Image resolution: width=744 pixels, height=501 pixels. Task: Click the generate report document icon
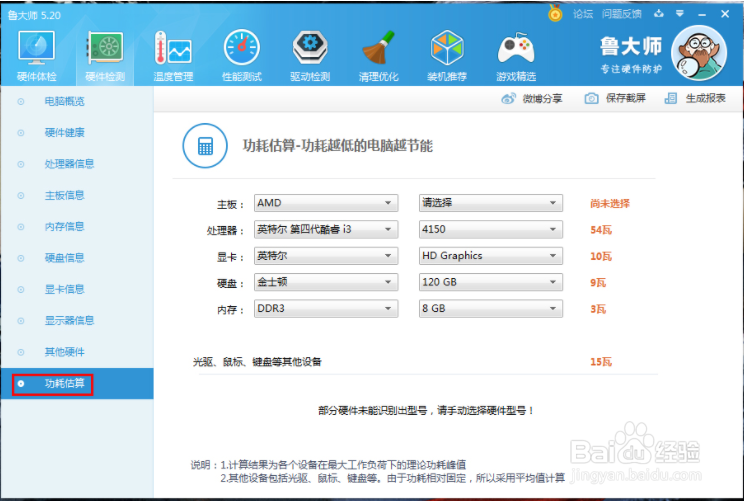[670, 99]
